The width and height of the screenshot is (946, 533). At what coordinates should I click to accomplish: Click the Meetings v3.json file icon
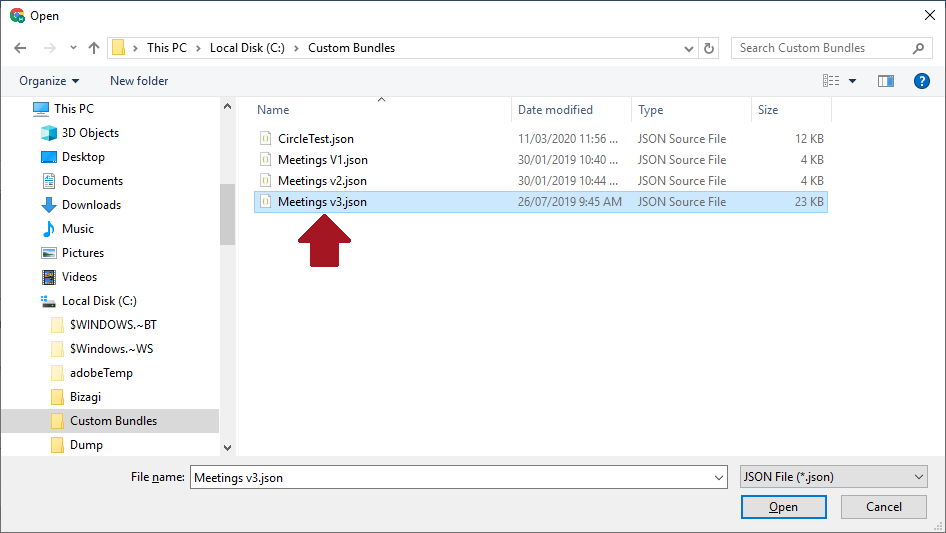click(x=265, y=202)
